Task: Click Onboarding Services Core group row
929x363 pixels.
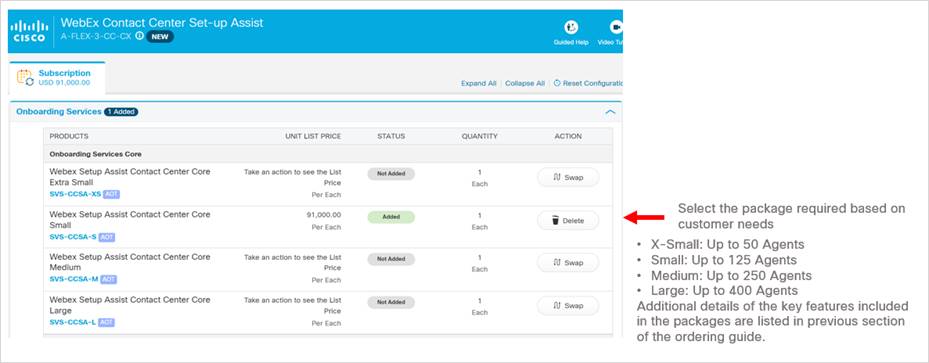Action: click(328, 154)
